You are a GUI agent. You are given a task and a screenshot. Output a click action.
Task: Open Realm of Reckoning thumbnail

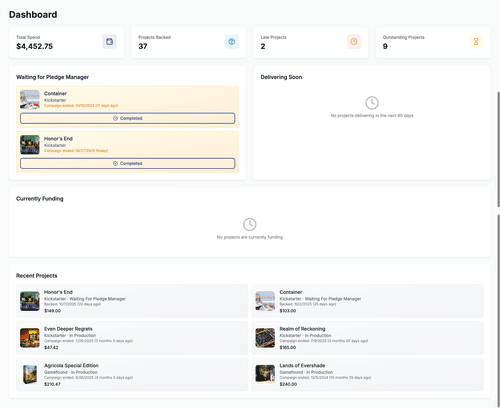[x=265, y=338]
